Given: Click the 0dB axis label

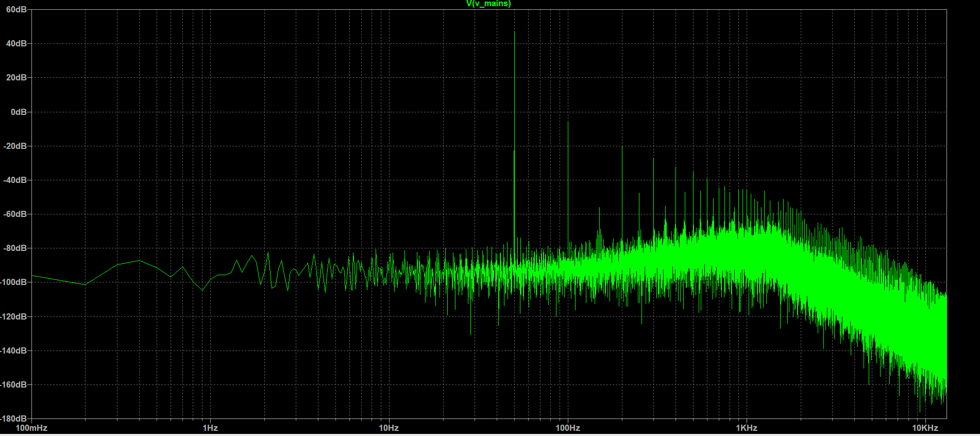Looking at the screenshot, I should point(19,112).
